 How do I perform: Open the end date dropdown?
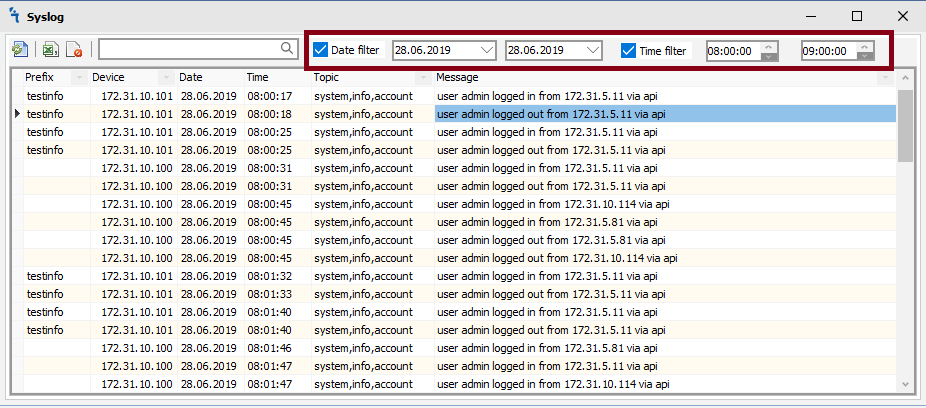pos(593,50)
